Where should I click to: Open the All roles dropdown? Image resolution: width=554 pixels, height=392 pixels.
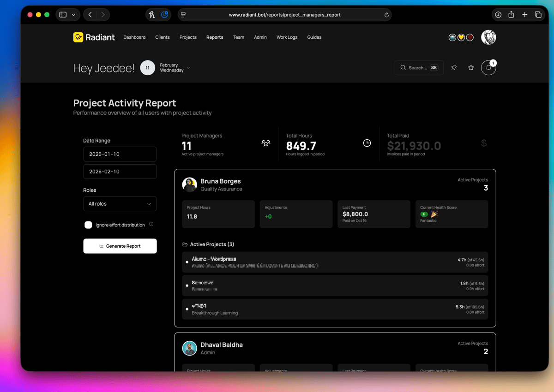tap(120, 204)
